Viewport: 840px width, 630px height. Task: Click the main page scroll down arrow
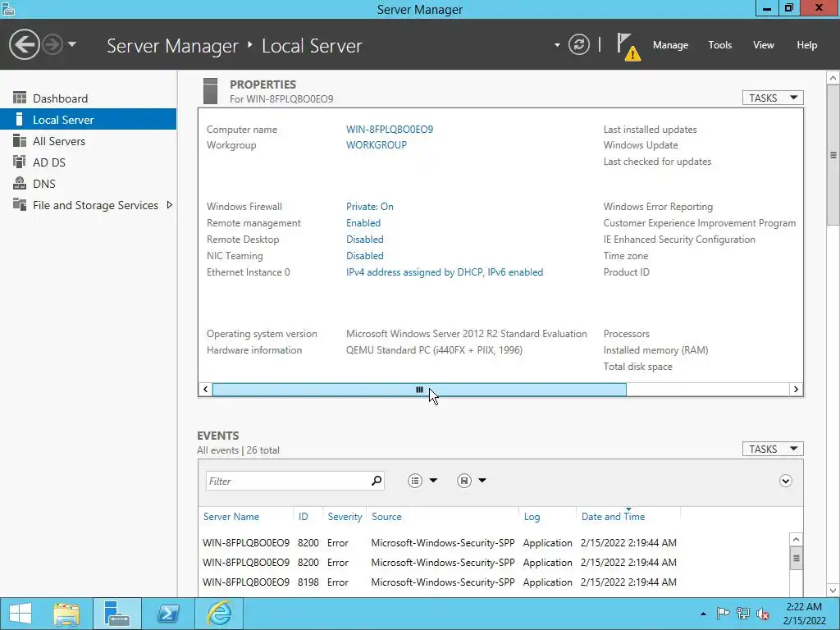[x=833, y=591]
